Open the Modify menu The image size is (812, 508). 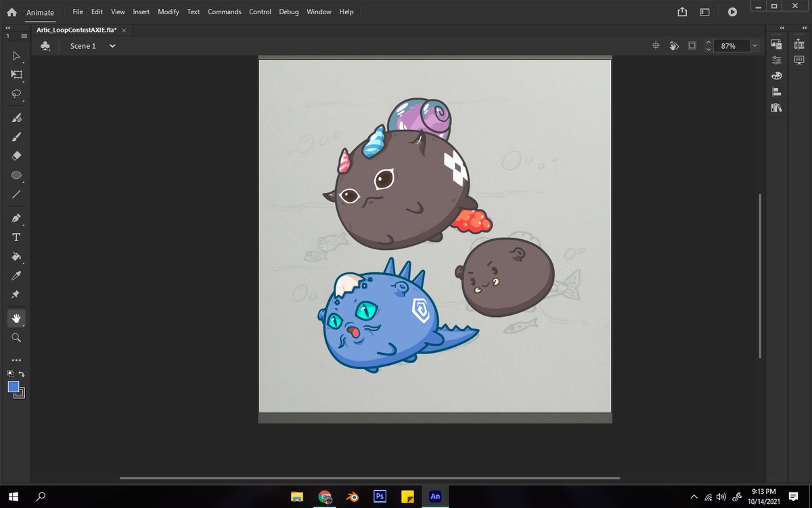point(168,12)
